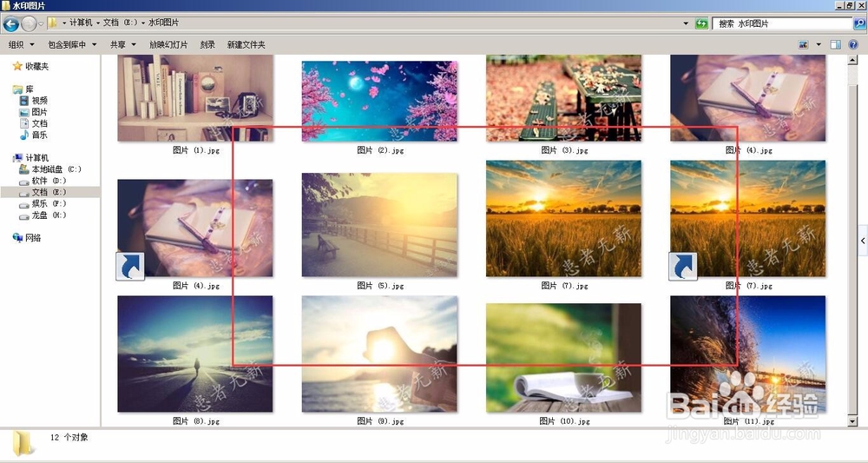Select the 图片 (9).jpg hand-holding-sun thumbnail

point(380,354)
